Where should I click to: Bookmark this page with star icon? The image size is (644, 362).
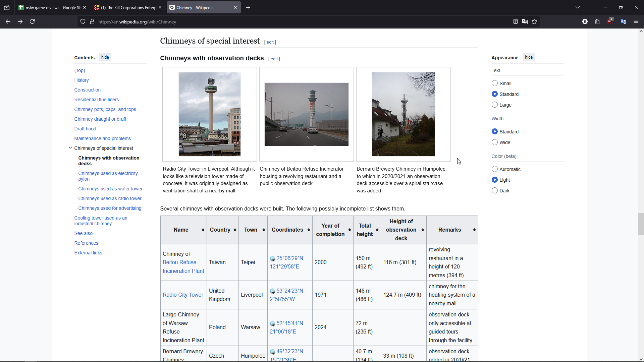[x=534, y=22]
